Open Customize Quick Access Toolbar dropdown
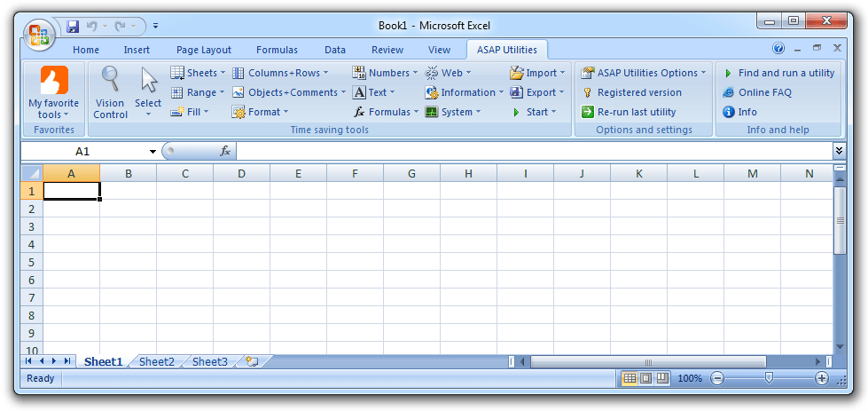 pos(155,26)
